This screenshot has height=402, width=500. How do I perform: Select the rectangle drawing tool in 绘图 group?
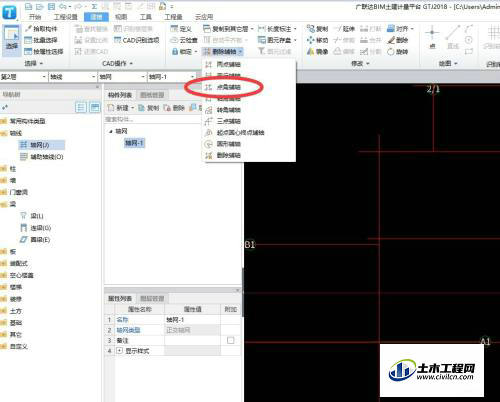[469, 52]
